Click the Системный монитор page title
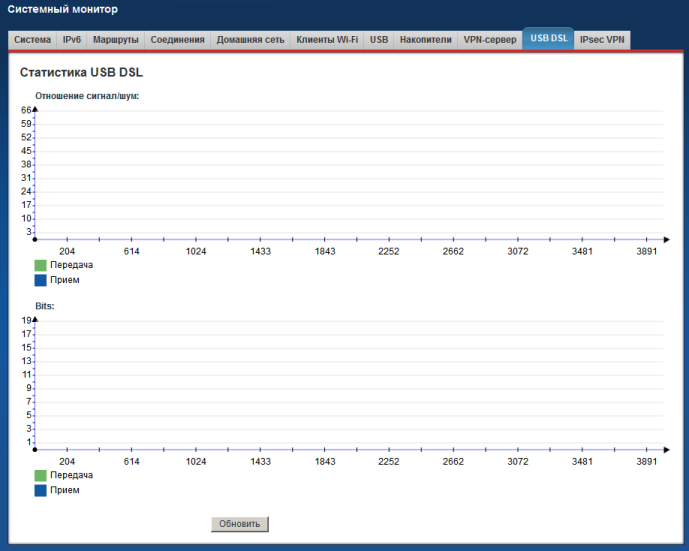 63,10
